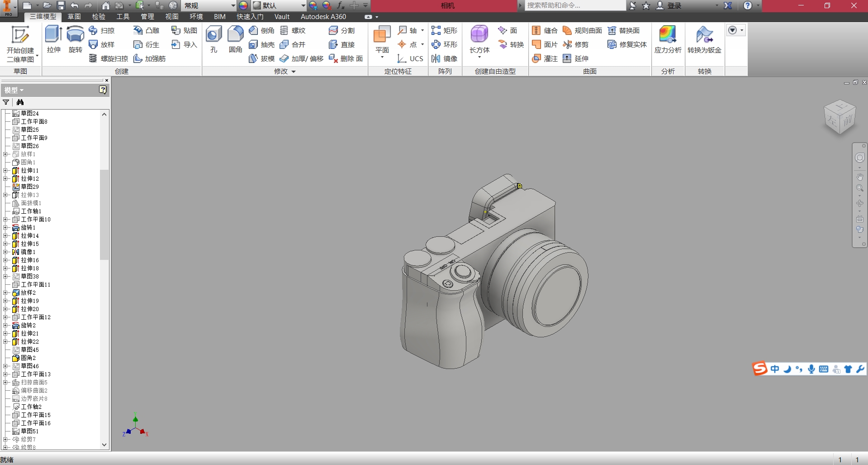Click the Help question mark button

click(x=748, y=5)
